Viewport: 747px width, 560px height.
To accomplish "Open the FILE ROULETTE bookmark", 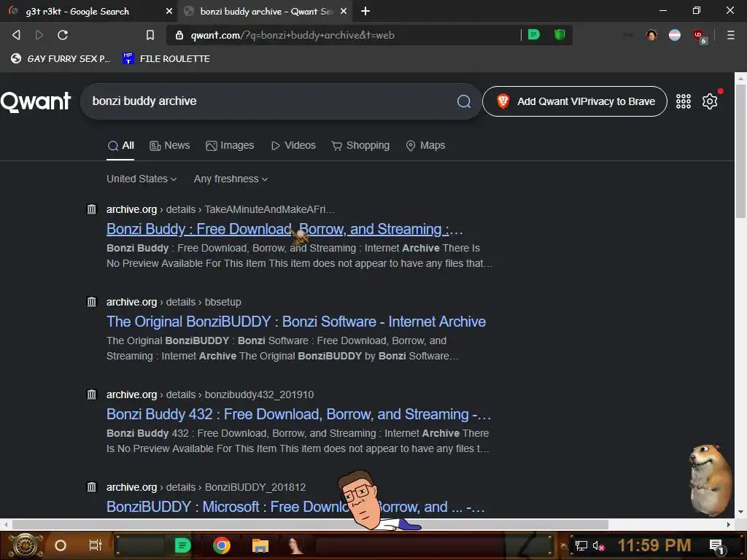I will [166, 58].
